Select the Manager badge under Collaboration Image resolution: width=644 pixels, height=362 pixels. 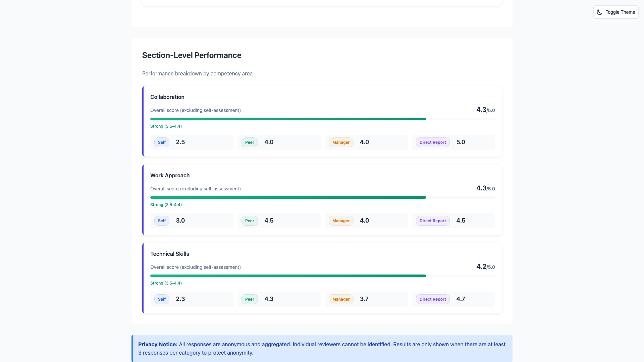341,142
